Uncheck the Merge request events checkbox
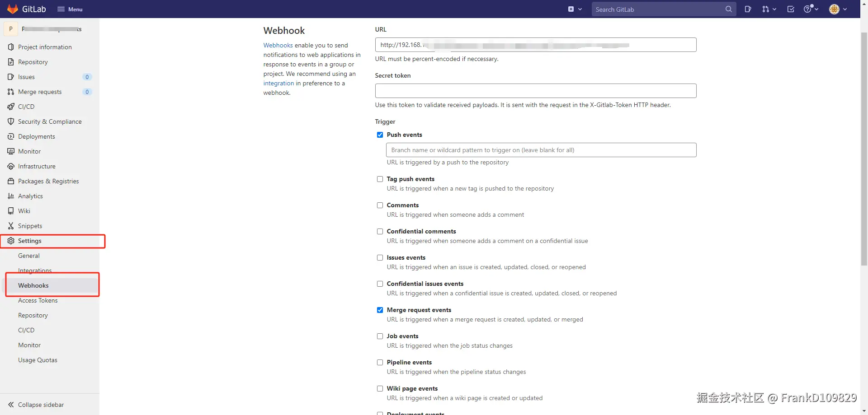Screen dimensions: 868x415 tap(380, 310)
